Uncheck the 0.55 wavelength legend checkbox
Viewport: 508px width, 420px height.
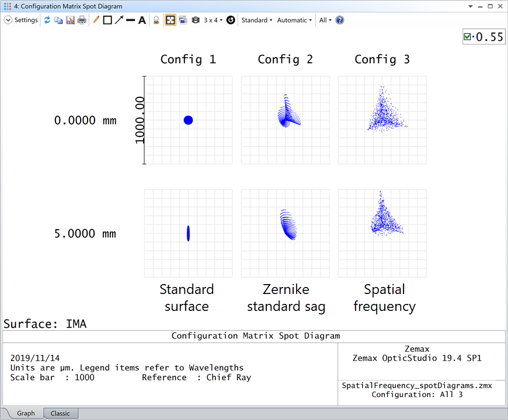467,37
